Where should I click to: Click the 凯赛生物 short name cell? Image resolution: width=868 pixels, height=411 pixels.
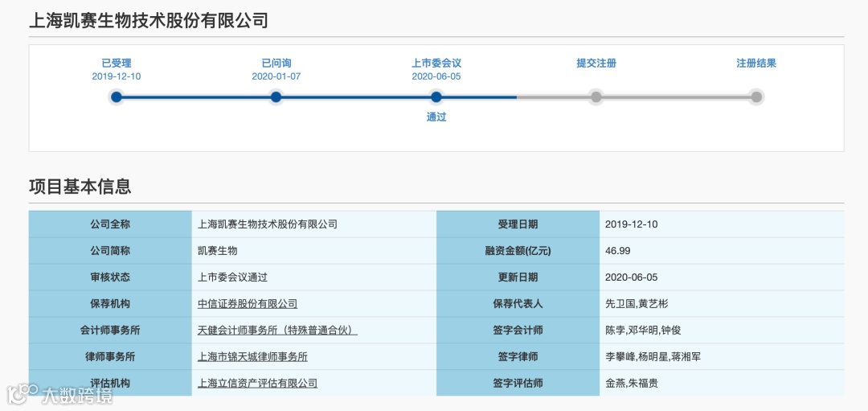314,251
